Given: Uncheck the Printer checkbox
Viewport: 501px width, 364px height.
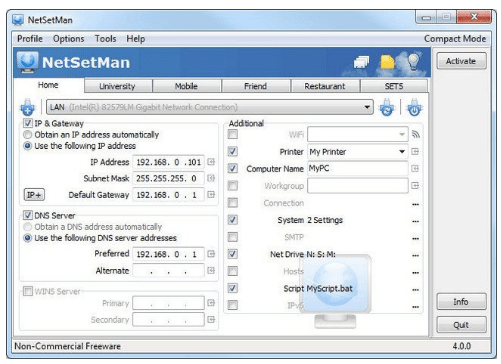Looking at the screenshot, I should click(x=233, y=152).
